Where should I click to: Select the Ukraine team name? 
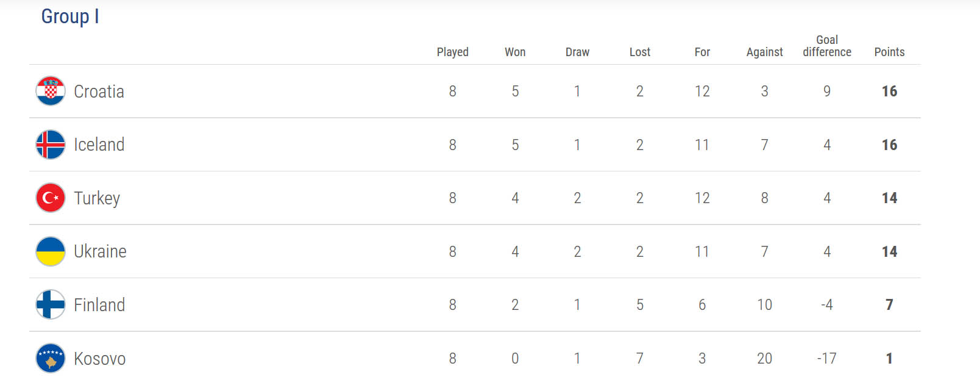100,251
